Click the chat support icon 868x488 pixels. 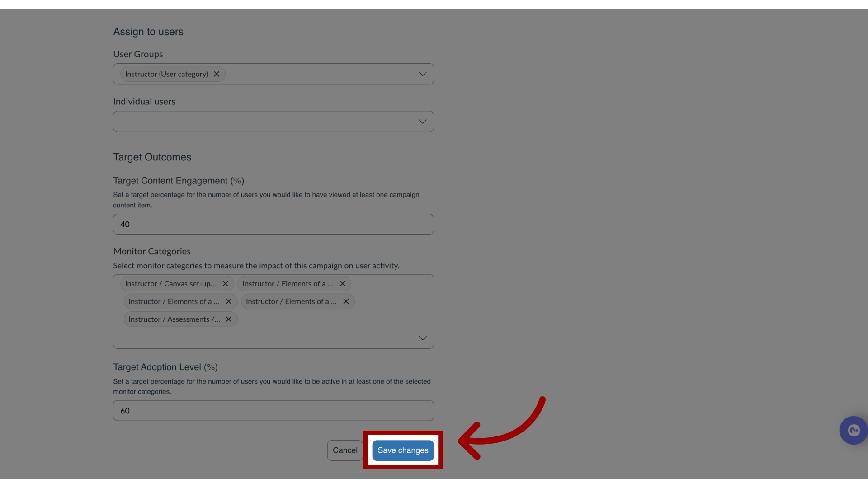coord(854,430)
